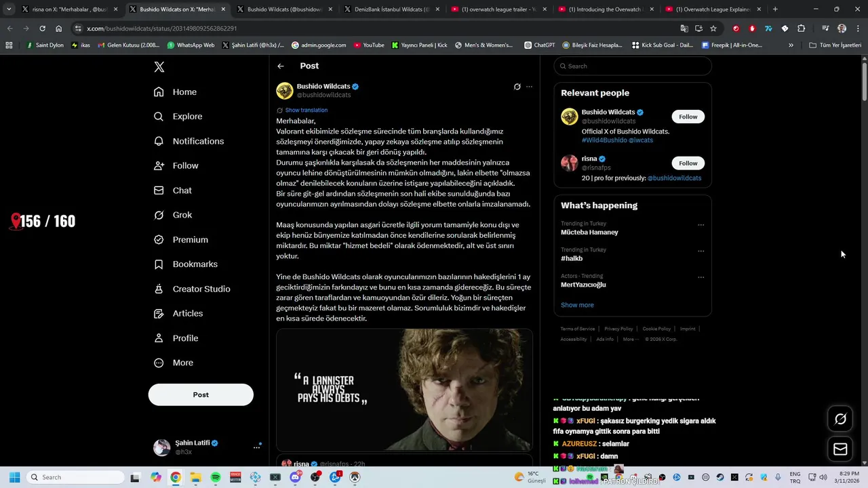The width and height of the screenshot is (868, 488).
Task: Open the Saint Dylon bookmark
Action: click(x=45, y=45)
